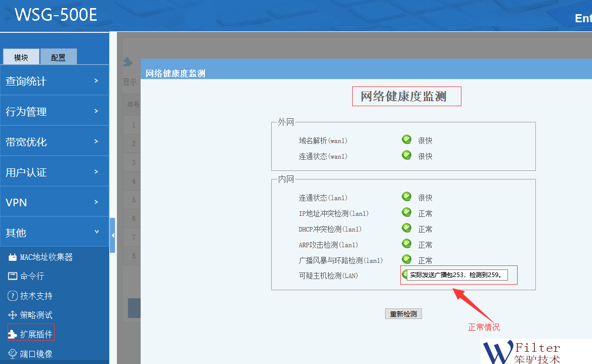Switch to the 配置 tab
The width and height of the screenshot is (592, 364).
(58, 57)
